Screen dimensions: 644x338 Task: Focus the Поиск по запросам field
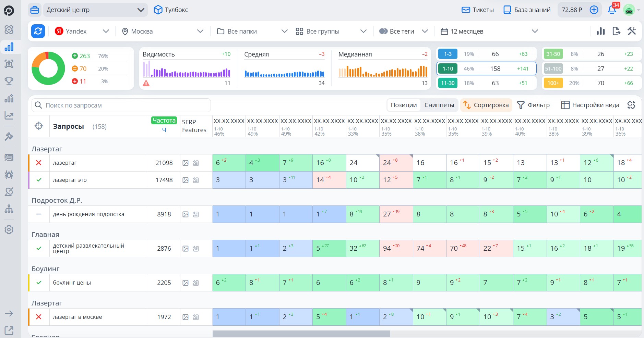[121, 105]
